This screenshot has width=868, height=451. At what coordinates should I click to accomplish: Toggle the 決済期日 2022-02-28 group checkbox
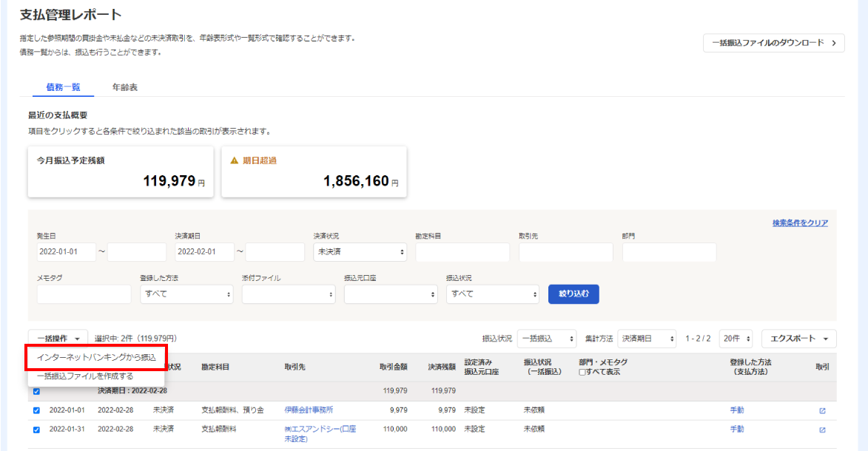click(x=37, y=391)
